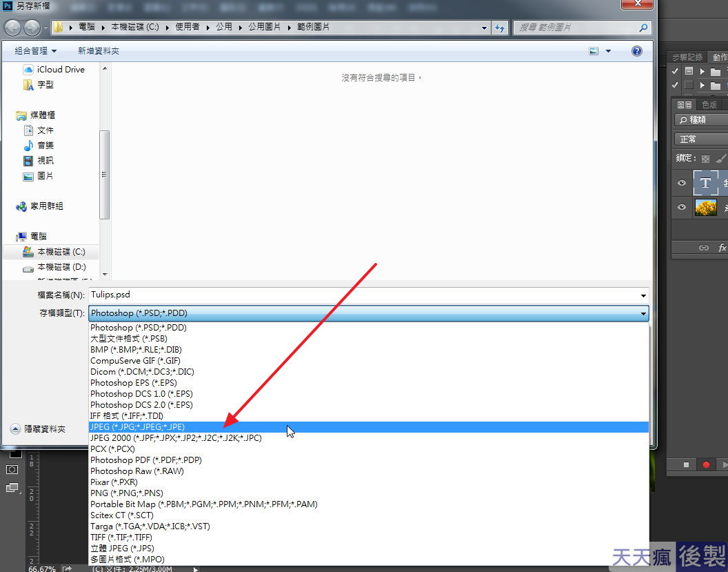
Task: Choose Photoshop Raw (*.RAW) entry
Action: tap(369, 471)
